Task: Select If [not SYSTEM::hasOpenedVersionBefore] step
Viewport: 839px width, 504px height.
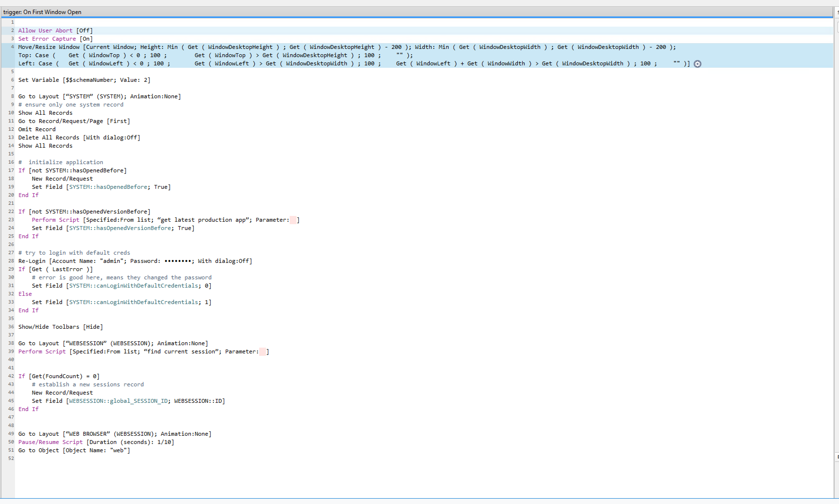Action: [84, 212]
